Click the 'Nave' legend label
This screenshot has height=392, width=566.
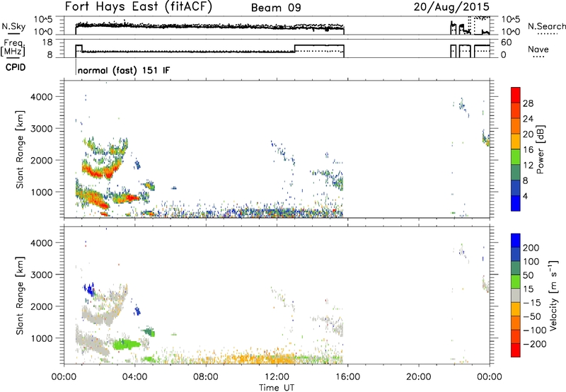click(x=538, y=49)
